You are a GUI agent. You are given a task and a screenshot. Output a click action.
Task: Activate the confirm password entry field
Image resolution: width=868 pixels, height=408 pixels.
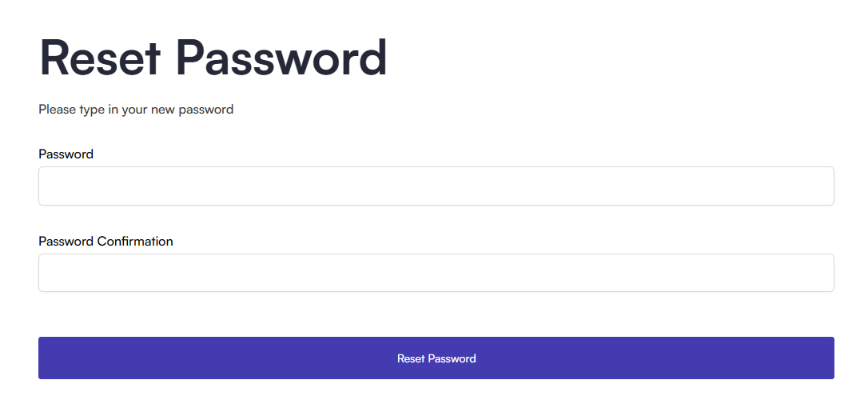436,273
